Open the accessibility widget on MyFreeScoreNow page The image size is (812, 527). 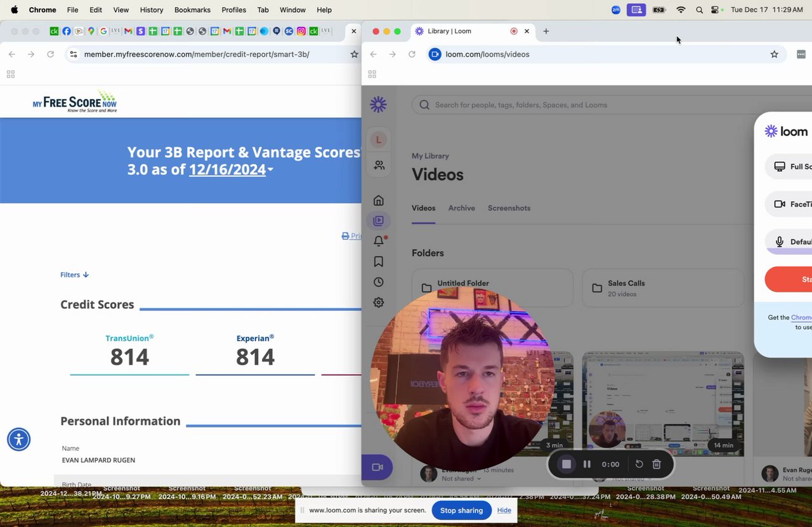(x=18, y=439)
